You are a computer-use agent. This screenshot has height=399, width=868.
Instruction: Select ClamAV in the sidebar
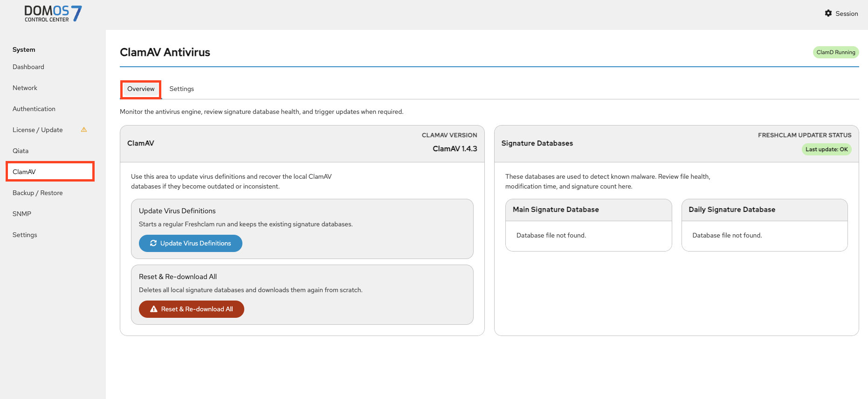(x=50, y=172)
